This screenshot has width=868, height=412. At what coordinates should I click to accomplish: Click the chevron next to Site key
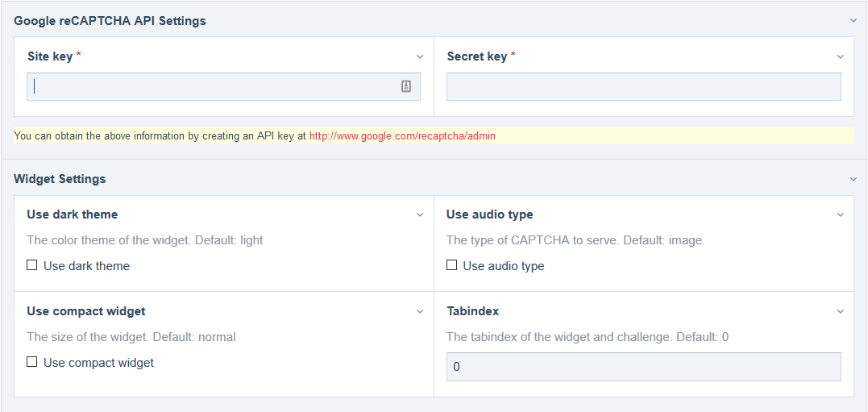[x=420, y=56]
